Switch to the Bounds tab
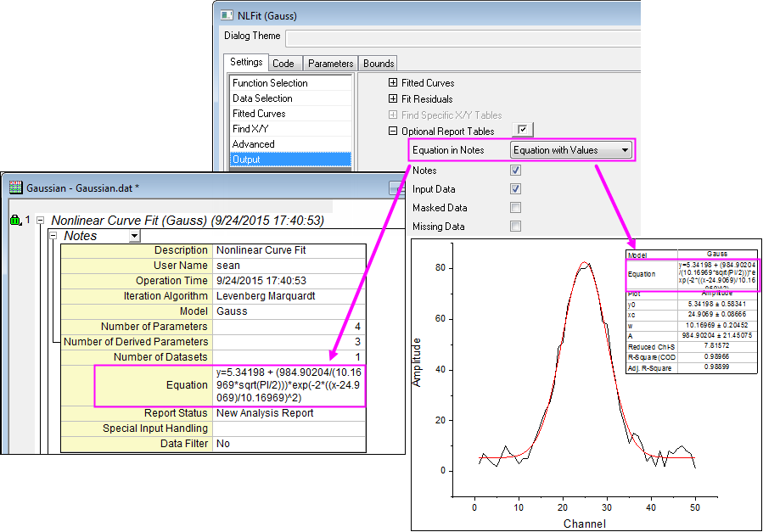763x532 pixels. [x=379, y=64]
